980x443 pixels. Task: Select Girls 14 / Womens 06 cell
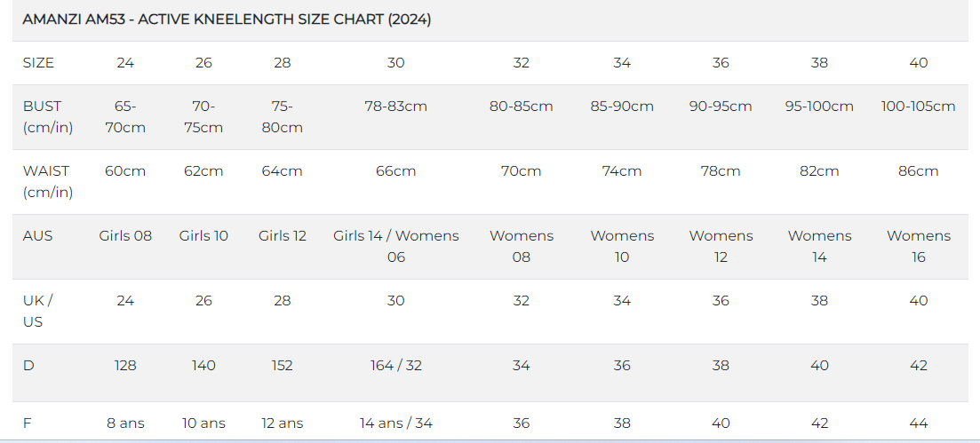pos(396,247)
